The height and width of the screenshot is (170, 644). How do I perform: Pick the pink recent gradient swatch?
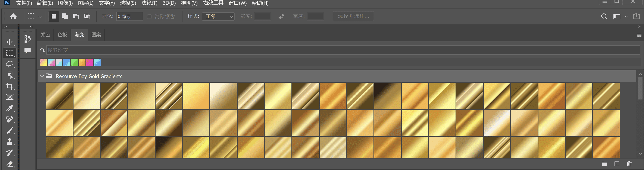pos(90,62)
